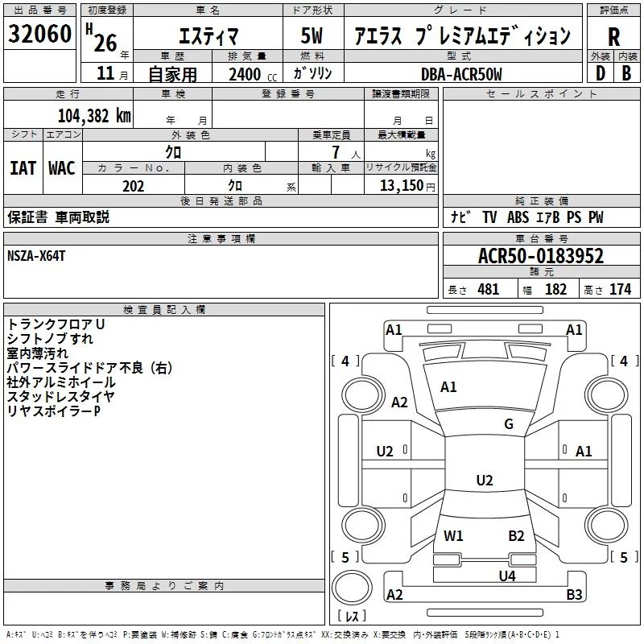Select header 純正装備
The height and width of the screenshot is (644, 644).
click(541, 200)
